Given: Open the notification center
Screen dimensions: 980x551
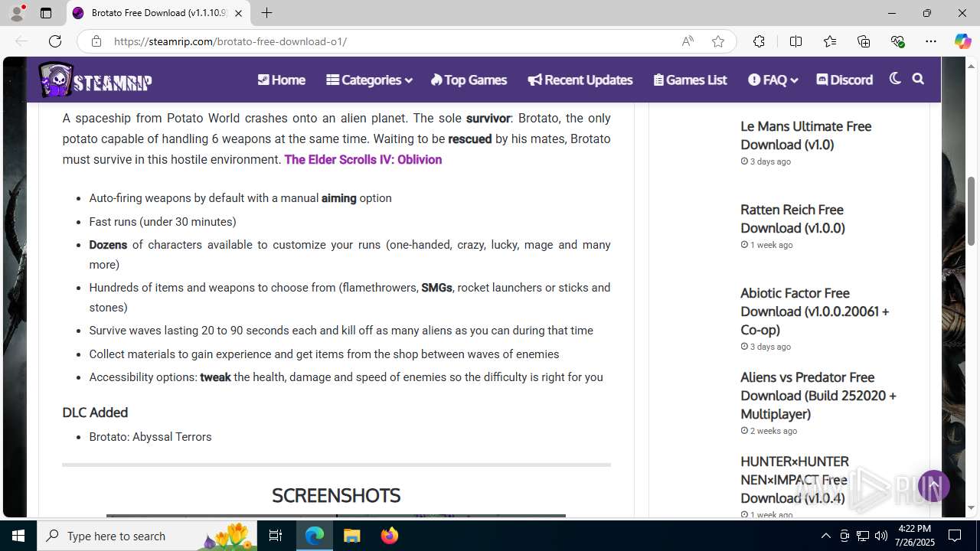Looking at the screenshot, I should click(x=955, y=536).
